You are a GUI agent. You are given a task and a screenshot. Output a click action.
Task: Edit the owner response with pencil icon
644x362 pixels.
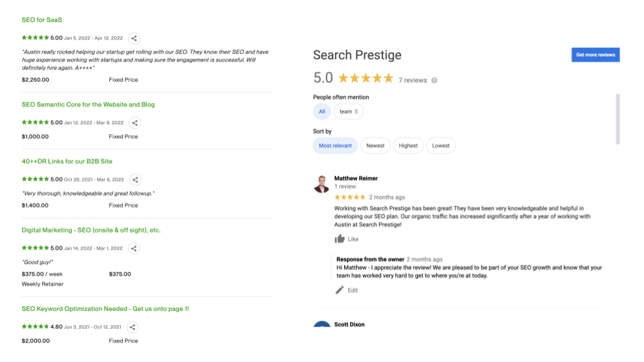(347, 290)
